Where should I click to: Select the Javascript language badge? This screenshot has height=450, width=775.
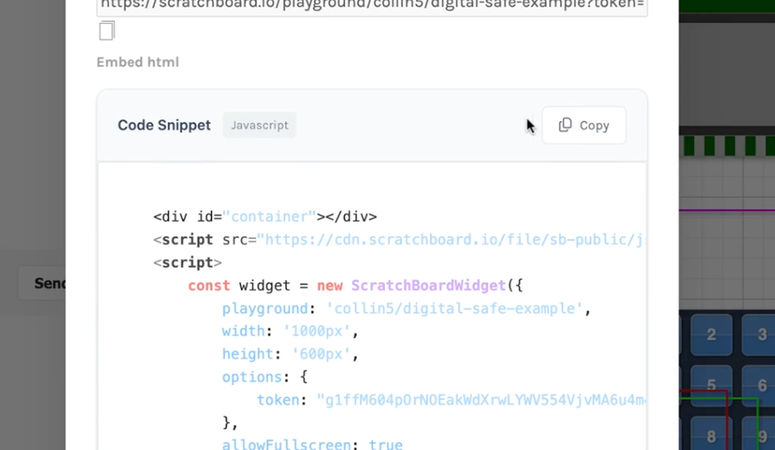pos(259,125)
